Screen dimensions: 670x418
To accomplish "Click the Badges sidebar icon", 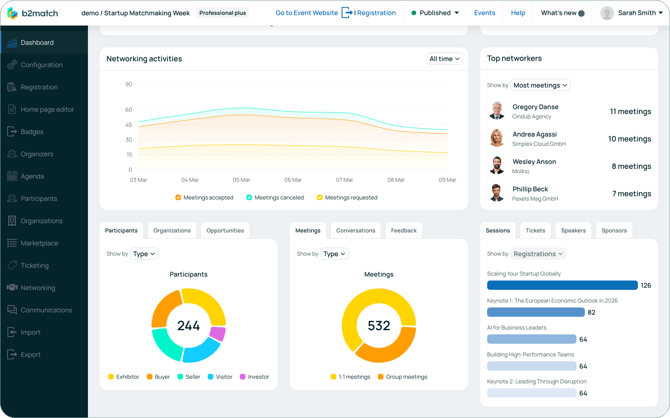I will click(12, 132).
